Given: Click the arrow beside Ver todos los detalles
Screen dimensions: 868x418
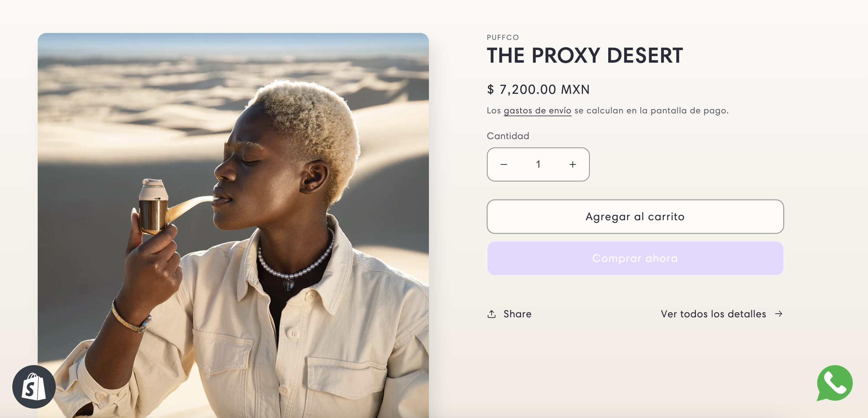Looking at the screenshot, I should 779,314.
